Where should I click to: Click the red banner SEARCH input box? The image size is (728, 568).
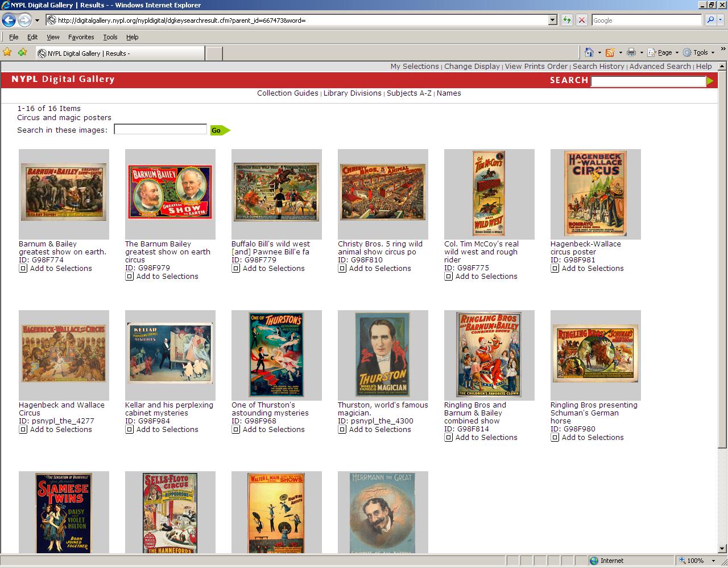pyautogui.click(x=648, y=81)
